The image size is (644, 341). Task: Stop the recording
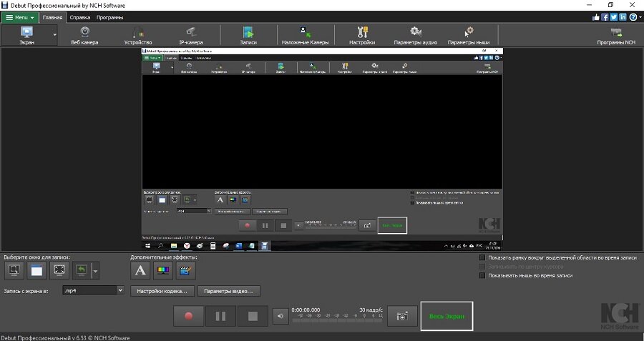pyautogui.click(x=253, y=316)
